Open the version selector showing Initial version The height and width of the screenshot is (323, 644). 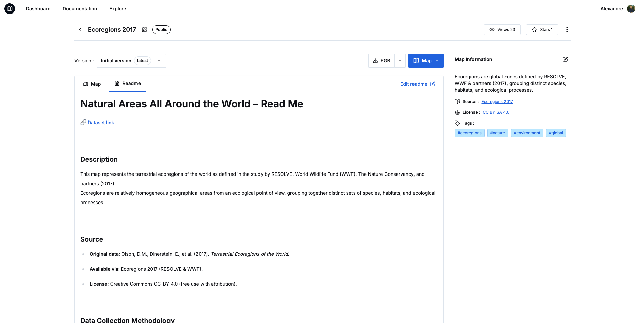coord(131,61)
